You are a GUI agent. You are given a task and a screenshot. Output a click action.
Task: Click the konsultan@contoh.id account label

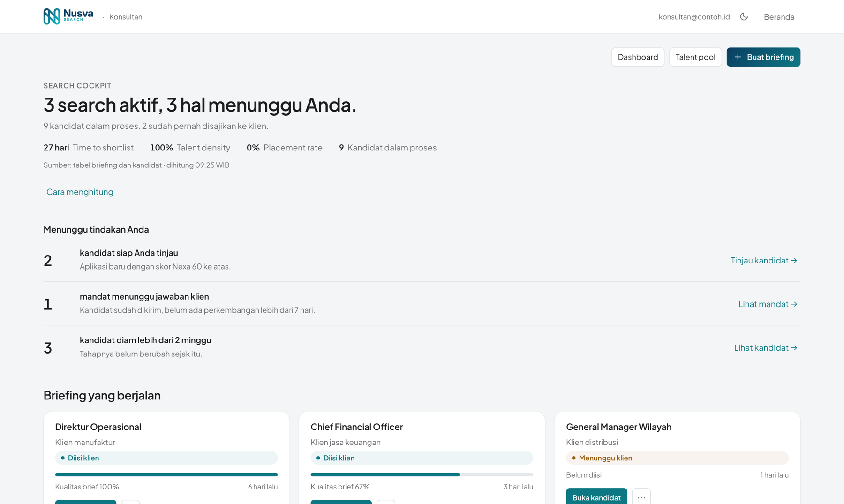[694, 17]
